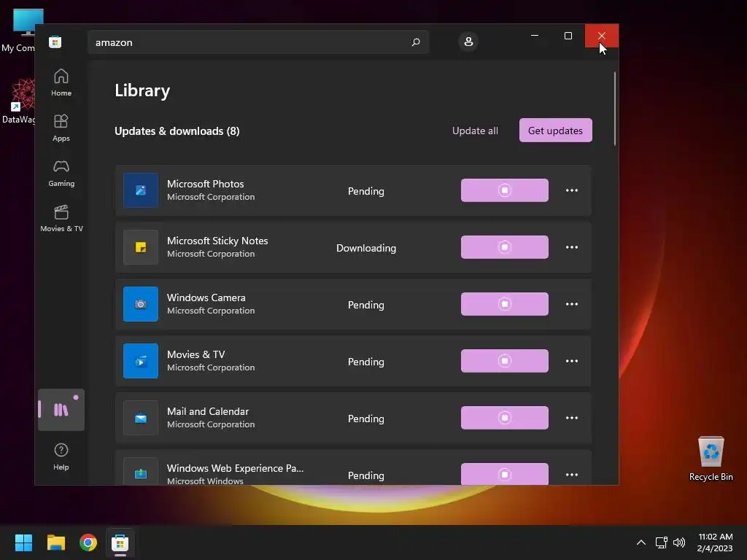
Task: Click the volume speaker icon in tray
Action: click(x=679, y=542)
